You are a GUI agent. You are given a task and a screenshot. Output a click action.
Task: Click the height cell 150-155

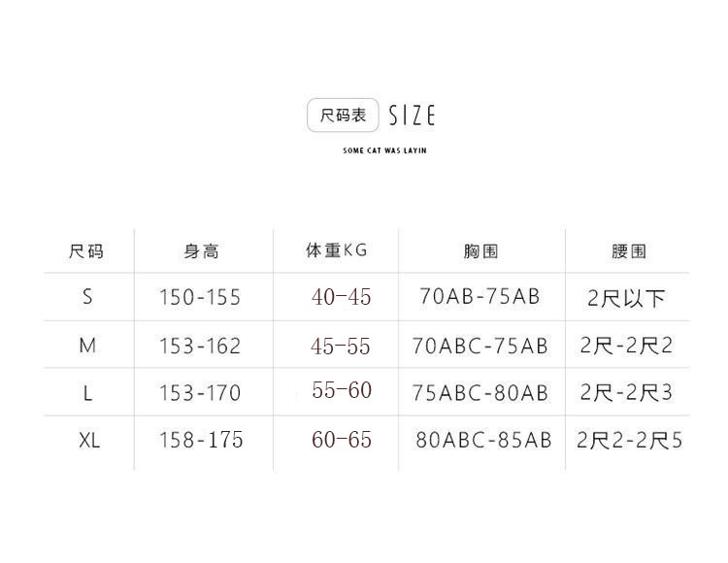[200, 297]
